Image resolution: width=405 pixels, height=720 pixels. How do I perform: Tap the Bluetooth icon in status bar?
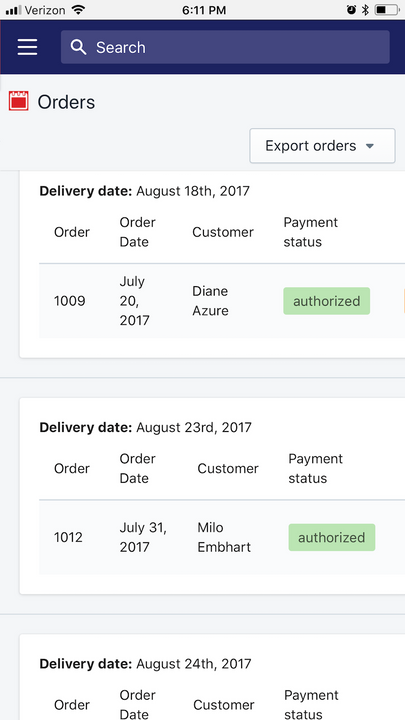366,10
